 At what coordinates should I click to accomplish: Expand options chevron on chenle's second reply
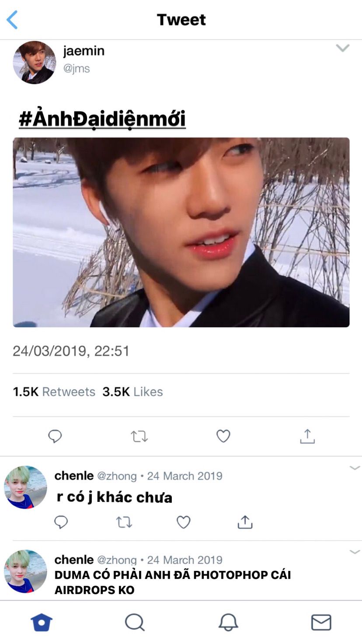[355, 552]
